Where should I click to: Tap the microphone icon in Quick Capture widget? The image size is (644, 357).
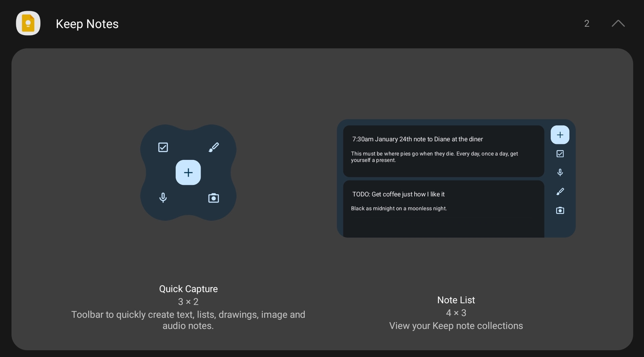(163, 198)
